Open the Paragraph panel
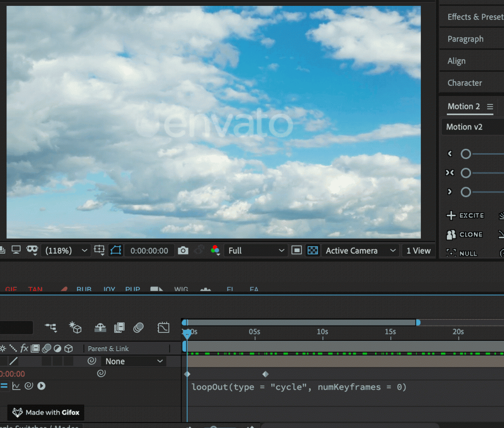The height and width of the screenshot is (428, 504). pos(465,39)
